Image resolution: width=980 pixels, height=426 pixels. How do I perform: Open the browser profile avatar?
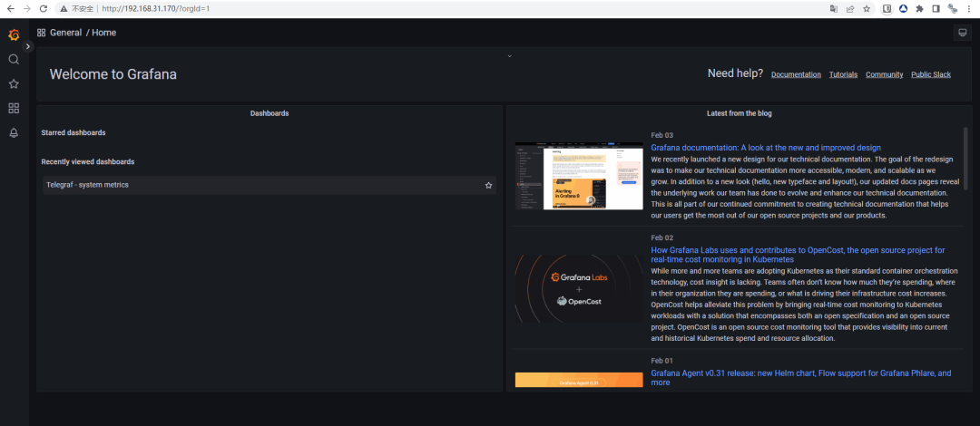(x=953, y=9)
